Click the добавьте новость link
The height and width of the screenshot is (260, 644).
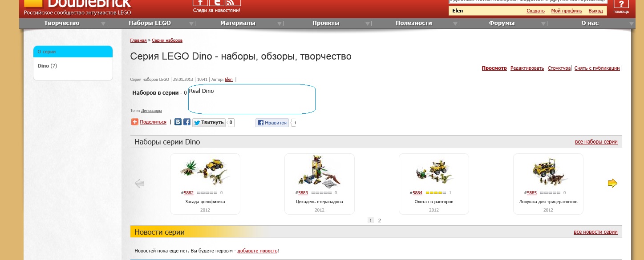[257, 251]
